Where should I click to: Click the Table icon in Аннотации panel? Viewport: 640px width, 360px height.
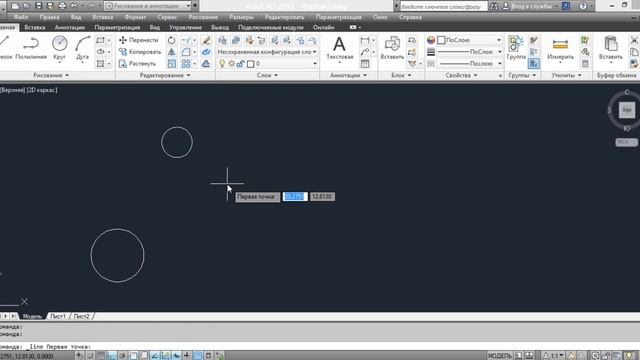365,64
